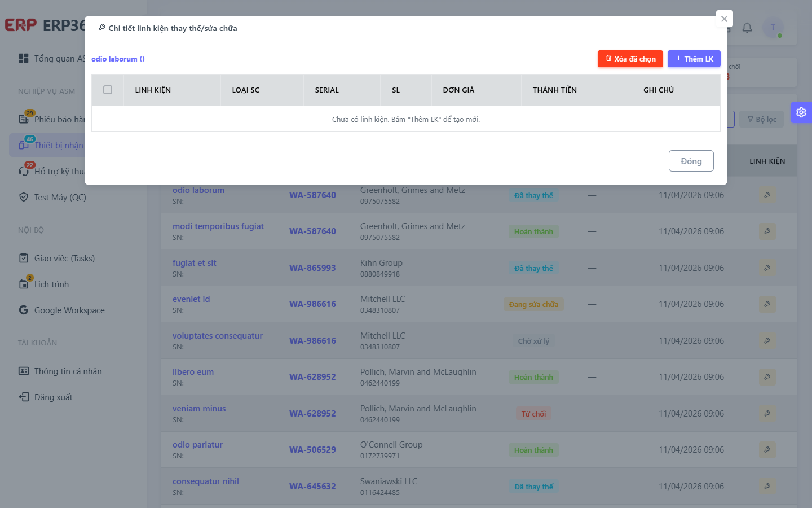This screenshot has width=812, height=508.
Task: Open the fugiat et sit device link
Action: (x=194, y=263)
